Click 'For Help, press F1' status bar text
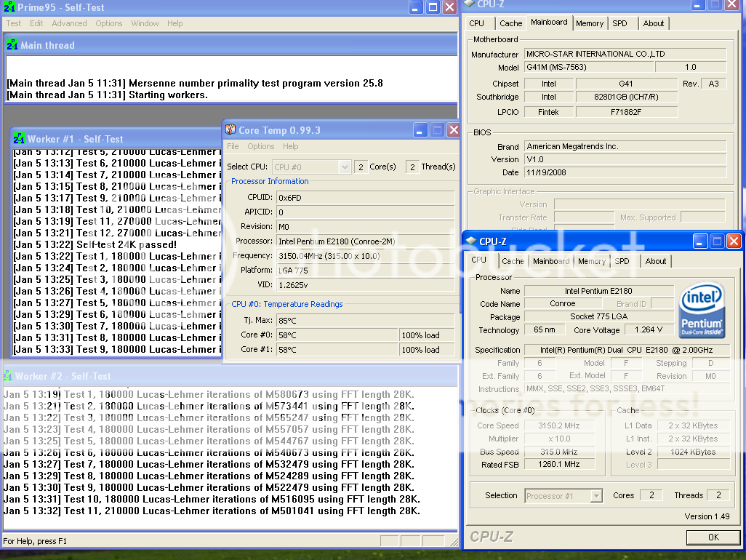The image size is (746, 560). (35, 541)
